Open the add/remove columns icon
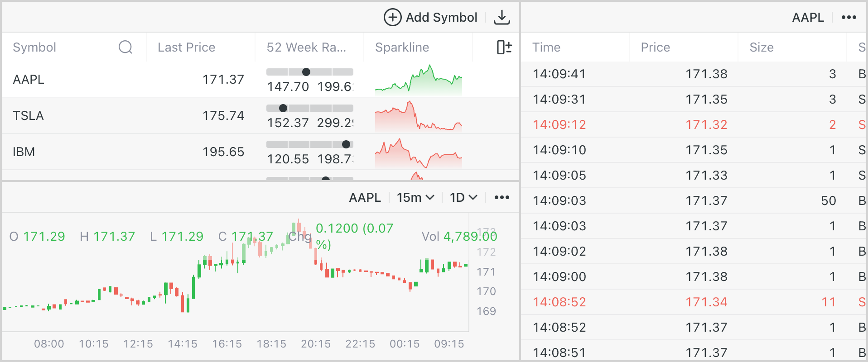Screen dimensions: 868x362 [x=504, y=47]
